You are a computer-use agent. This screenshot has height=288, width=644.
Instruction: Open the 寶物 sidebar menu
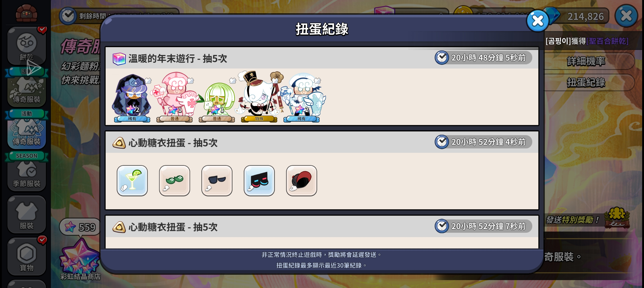coord(26,256)
